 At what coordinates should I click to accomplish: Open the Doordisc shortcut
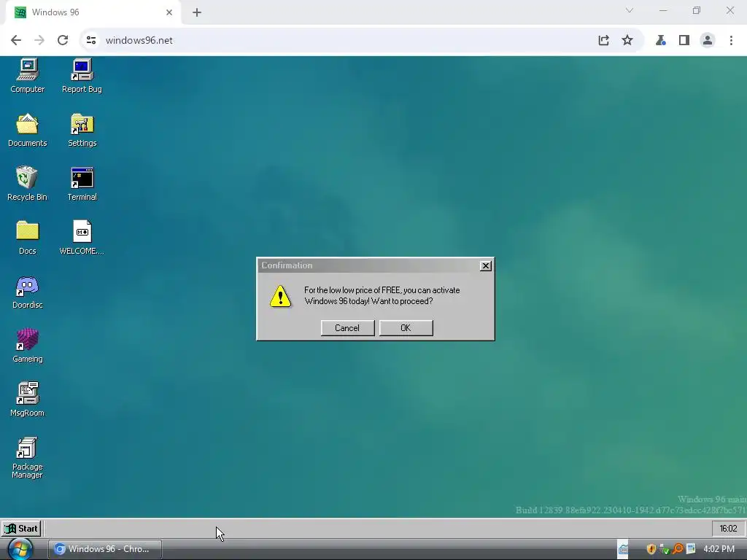click(x=27, y=292)
